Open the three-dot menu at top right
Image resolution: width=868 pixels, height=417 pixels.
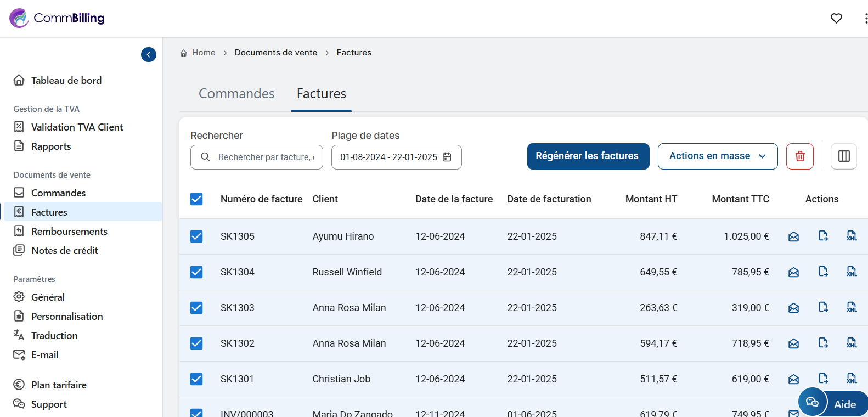coord(865,19)
